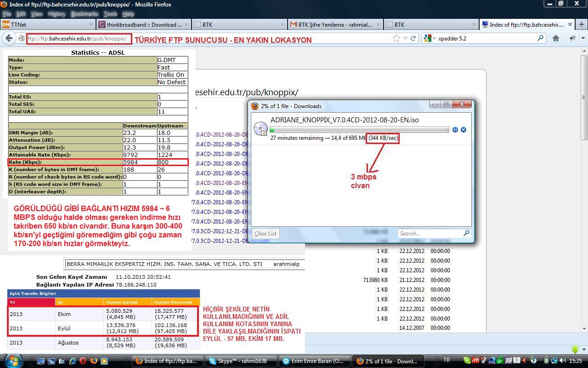Launch Firefox from quick launch
The height and width of the screenshot is (368, 588).
tap(94, 361)
